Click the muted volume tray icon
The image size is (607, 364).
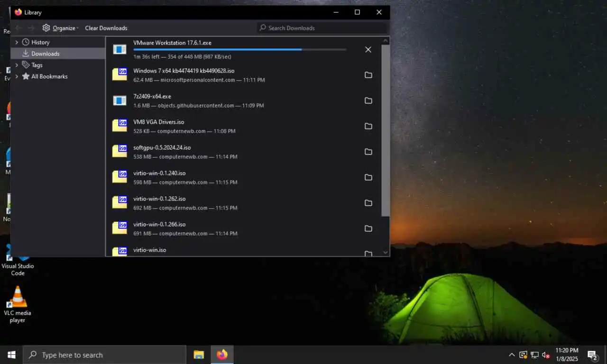tap(546, 355)
